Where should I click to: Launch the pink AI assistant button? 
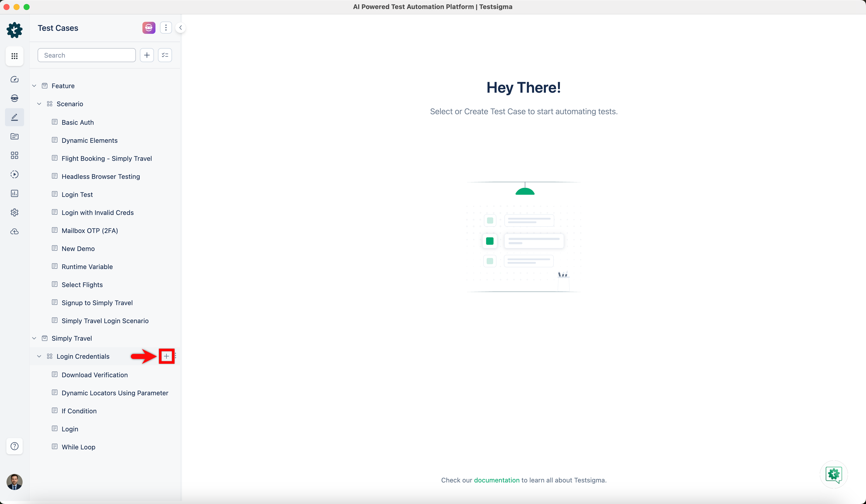pos(149,28)
